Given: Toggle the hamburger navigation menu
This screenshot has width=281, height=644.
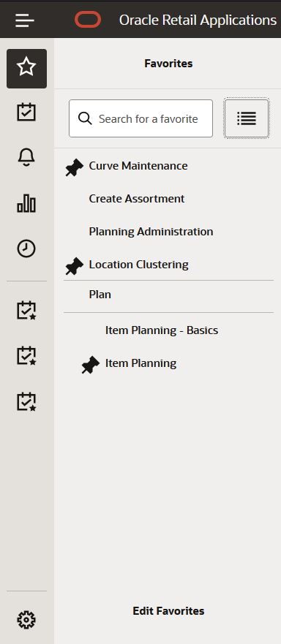Looking at the screenshot, I should (25, 20).
